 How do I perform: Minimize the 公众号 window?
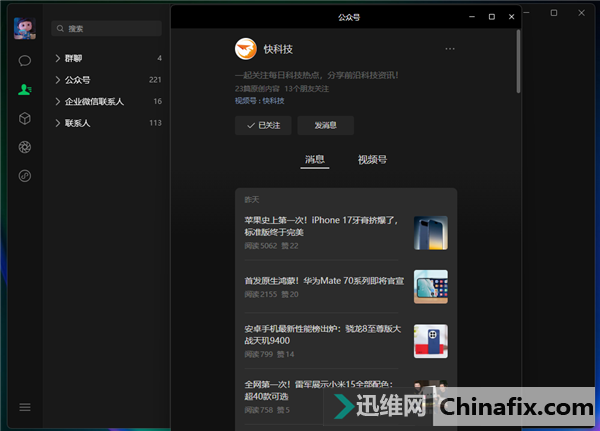click(x=472, y=17)
